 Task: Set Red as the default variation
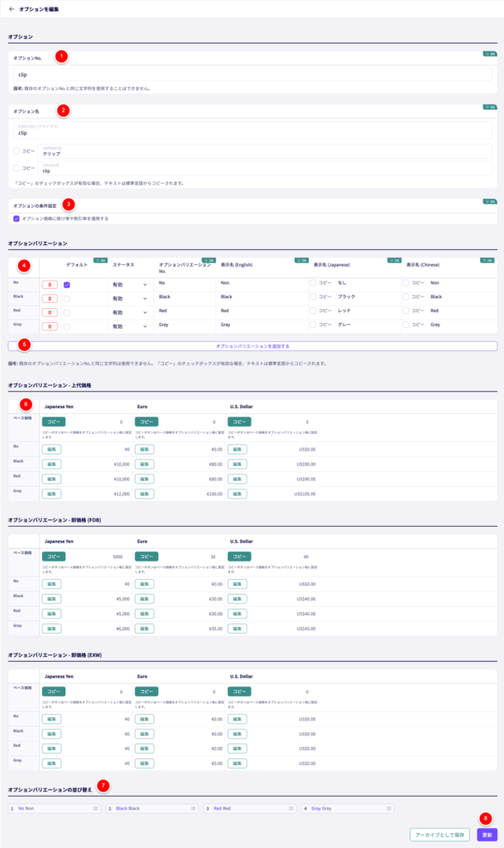(66, 312)
